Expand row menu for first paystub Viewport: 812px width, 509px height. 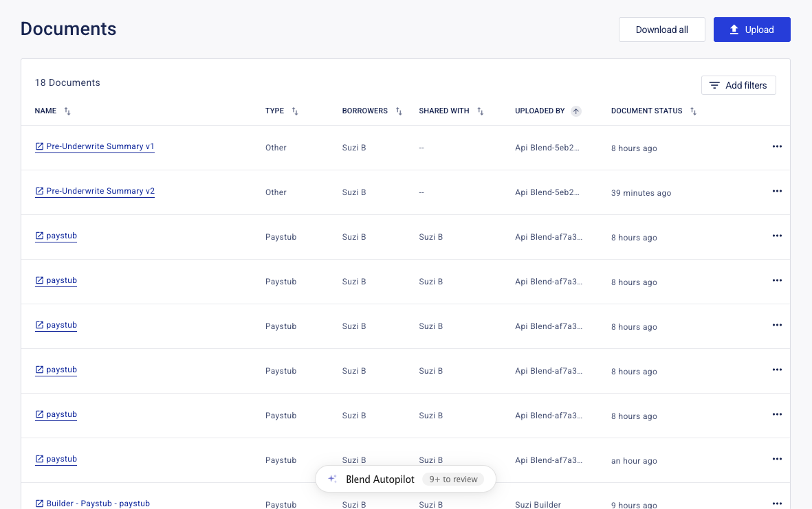(777, 236)
